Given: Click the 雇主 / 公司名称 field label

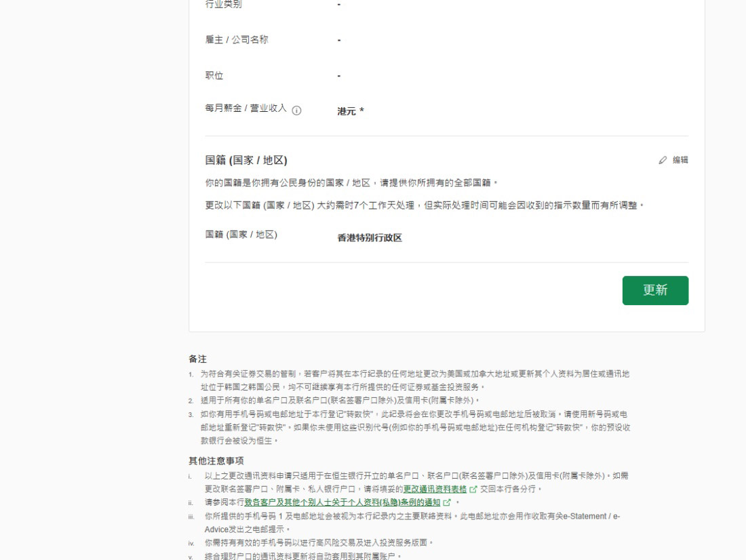Looking at the screenshot, I should tap(237, 40).
